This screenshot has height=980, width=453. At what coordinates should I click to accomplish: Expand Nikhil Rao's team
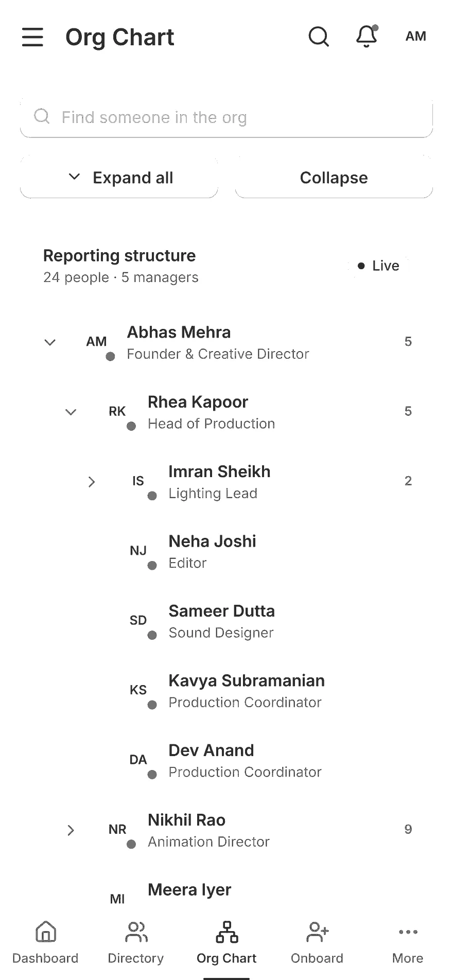(71, 830)
